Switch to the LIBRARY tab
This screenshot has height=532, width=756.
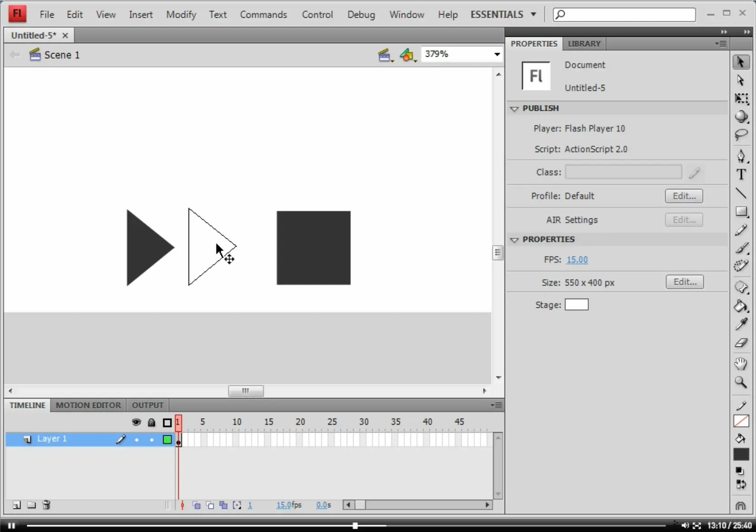click(x=584, y=44)
